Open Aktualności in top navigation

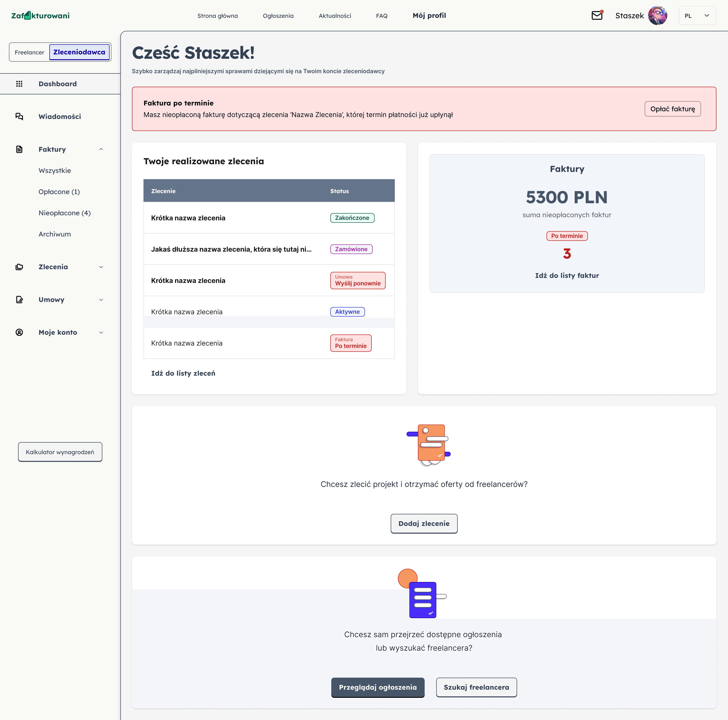click(x=335, y=16)
